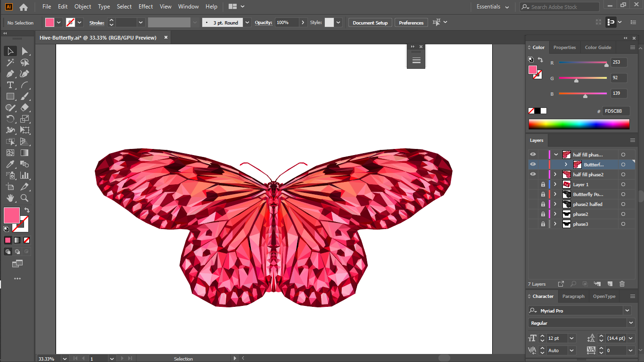Image resolution: width=644 pixels, height=362 pixels.
Task: Unlock the 'phase2' layer
Action: click(543, 214)
